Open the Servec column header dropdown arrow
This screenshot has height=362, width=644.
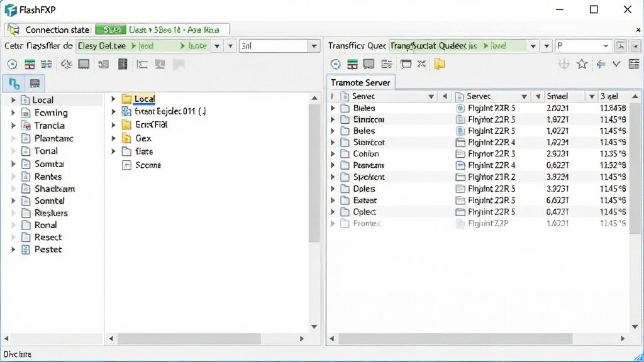point(431,96)
